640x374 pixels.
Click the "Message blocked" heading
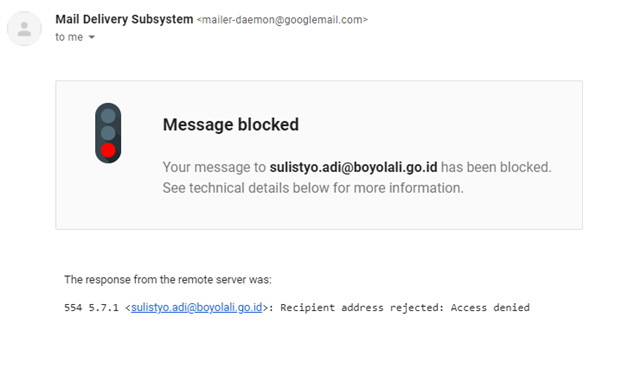[x=231, y=125]
